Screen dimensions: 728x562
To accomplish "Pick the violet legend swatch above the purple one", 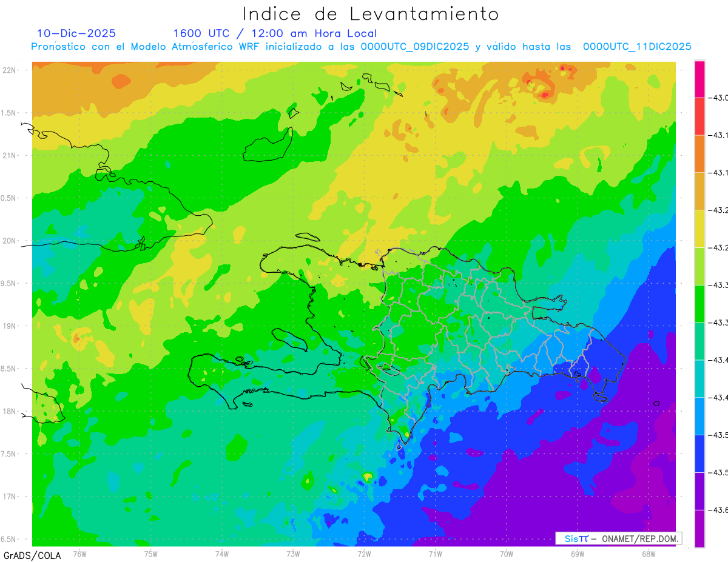I will point(699,492).
